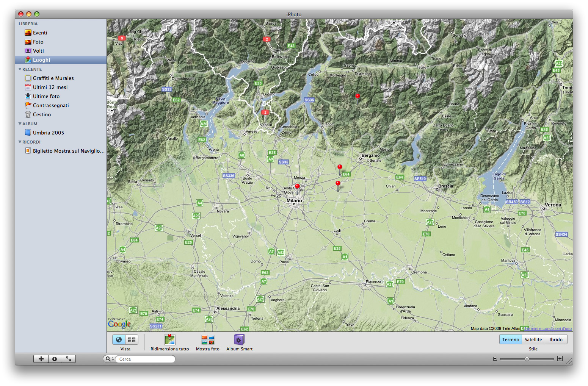The width and height of the screenshot is (588, 386).
Task: Open the Graffiti e Murales album
Action: 61,78
